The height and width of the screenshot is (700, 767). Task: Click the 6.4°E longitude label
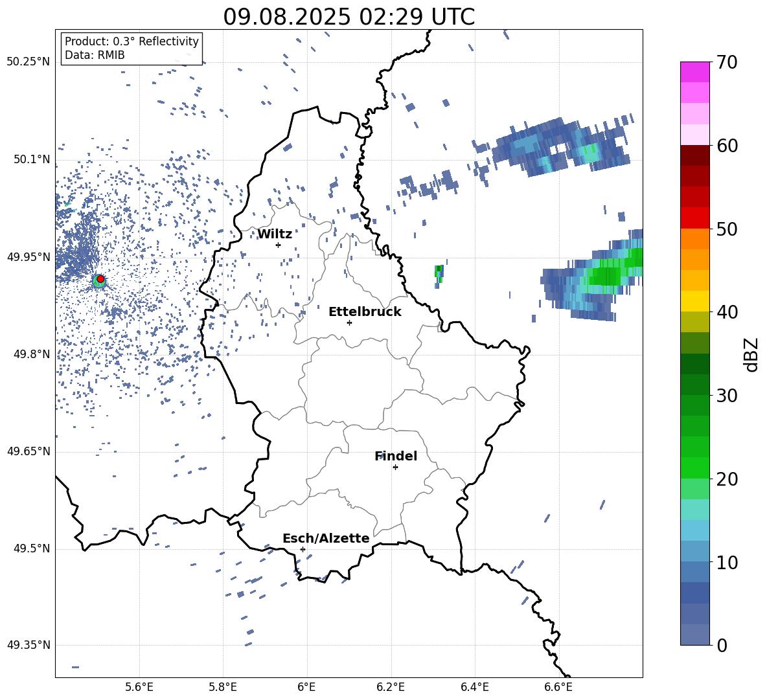(474, 687)
